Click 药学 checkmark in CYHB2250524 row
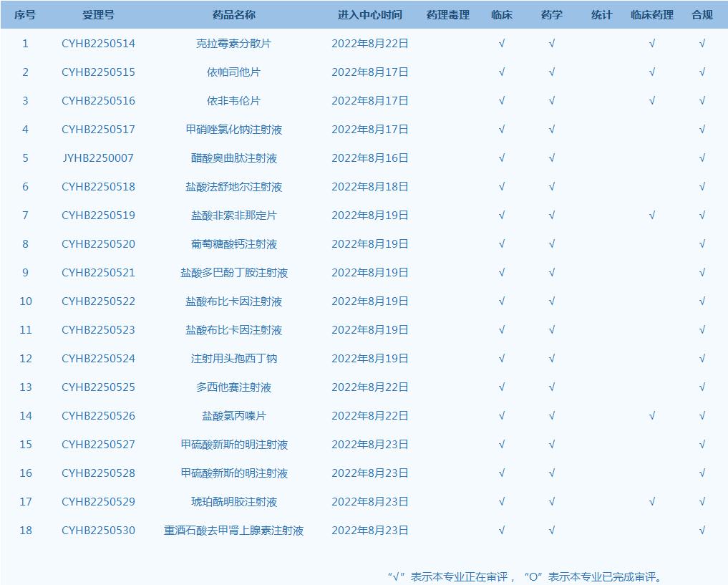This screenshot has width=728, height=585. [x=552, y=359]
